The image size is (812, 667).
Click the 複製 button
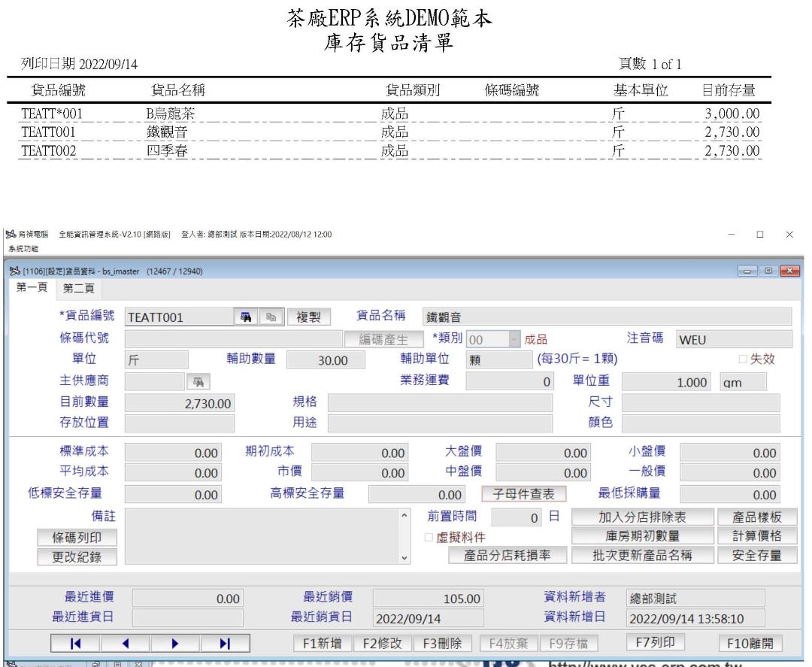[x=309, y=317]
